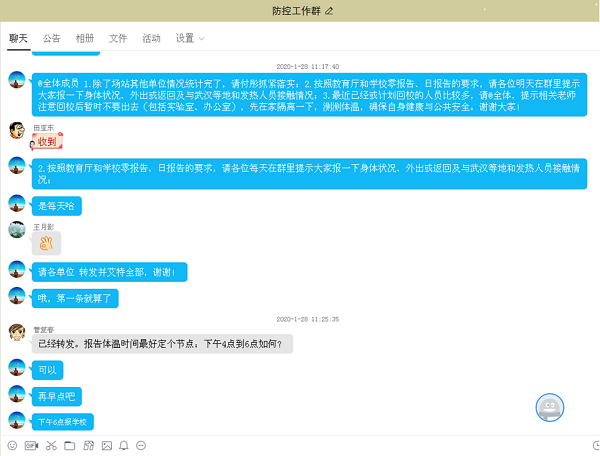Go to the 文件 tab
600x456 pixels.
coord(118,38)
